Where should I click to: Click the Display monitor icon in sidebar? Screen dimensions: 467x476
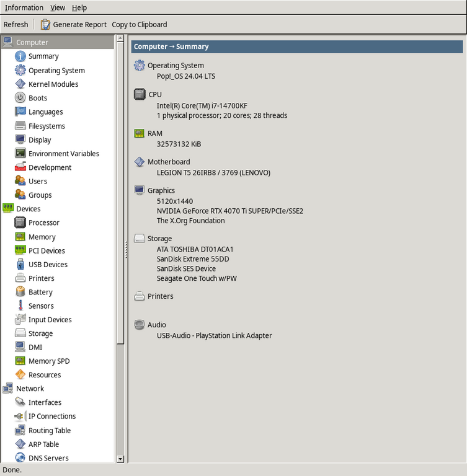pos(20,139)
